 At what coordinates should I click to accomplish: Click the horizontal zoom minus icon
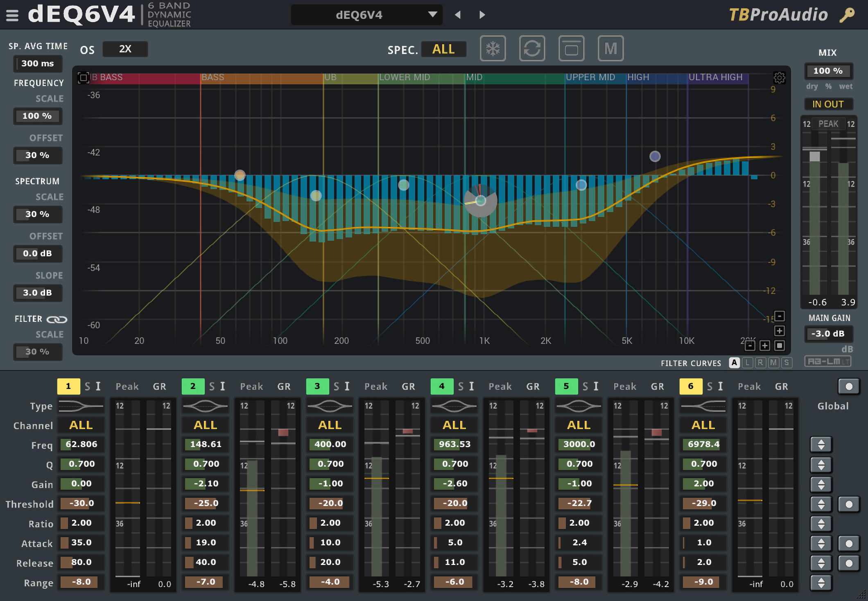coord(750,346)
